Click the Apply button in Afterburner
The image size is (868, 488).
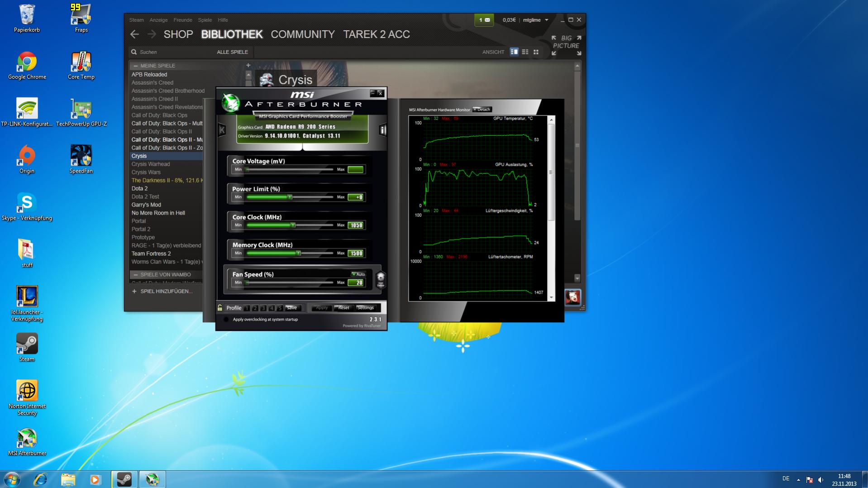click(321, 308)
